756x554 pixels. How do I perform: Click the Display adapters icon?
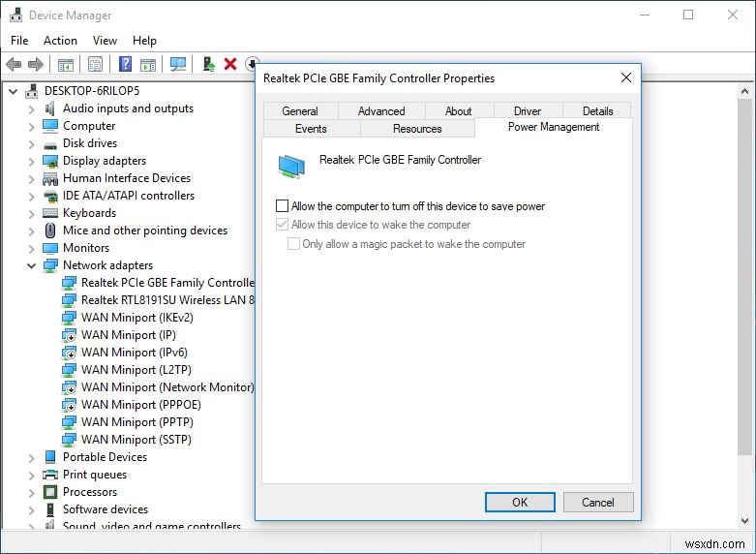50,161
